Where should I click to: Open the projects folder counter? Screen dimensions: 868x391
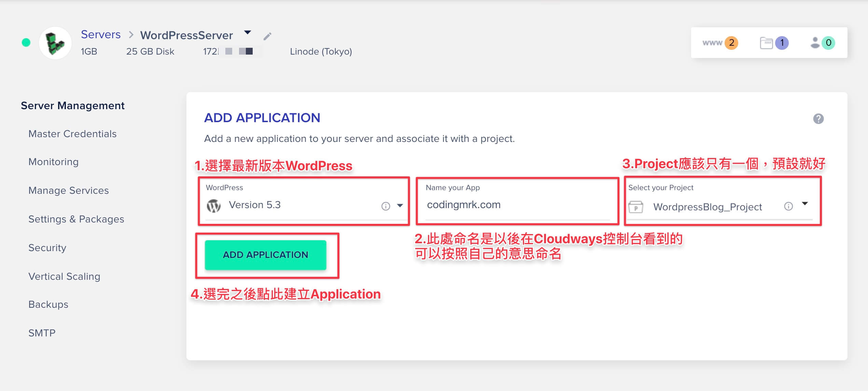(x=774, y=43)
